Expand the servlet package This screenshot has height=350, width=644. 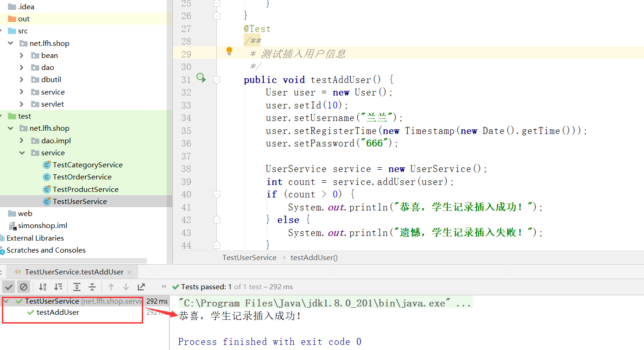[x=22, y=104]
